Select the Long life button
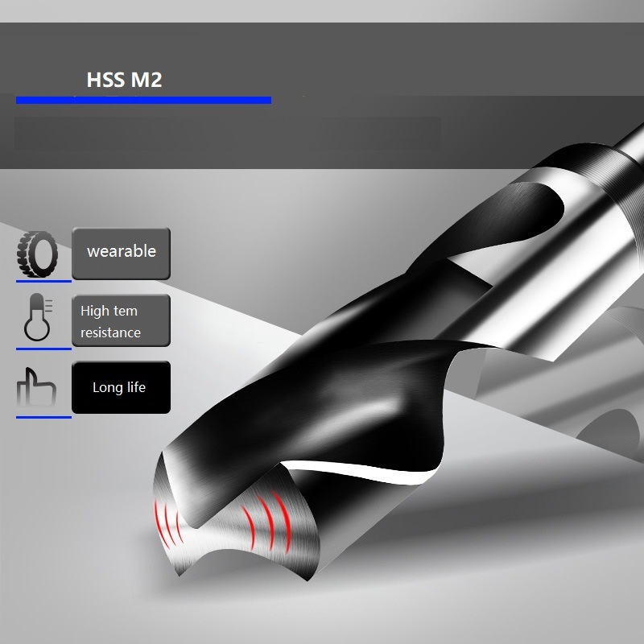644x644 pixels. pyautogui.click(x=121, y=387)
